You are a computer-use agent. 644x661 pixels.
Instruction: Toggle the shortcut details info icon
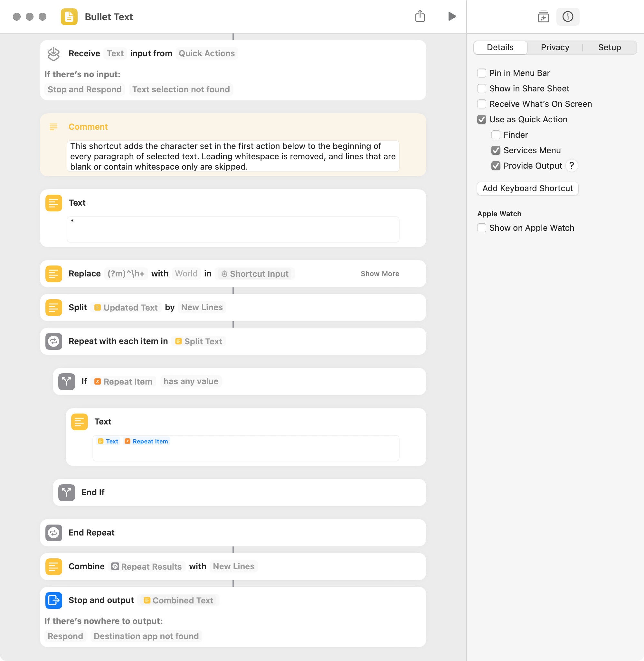tap(568, 16)
